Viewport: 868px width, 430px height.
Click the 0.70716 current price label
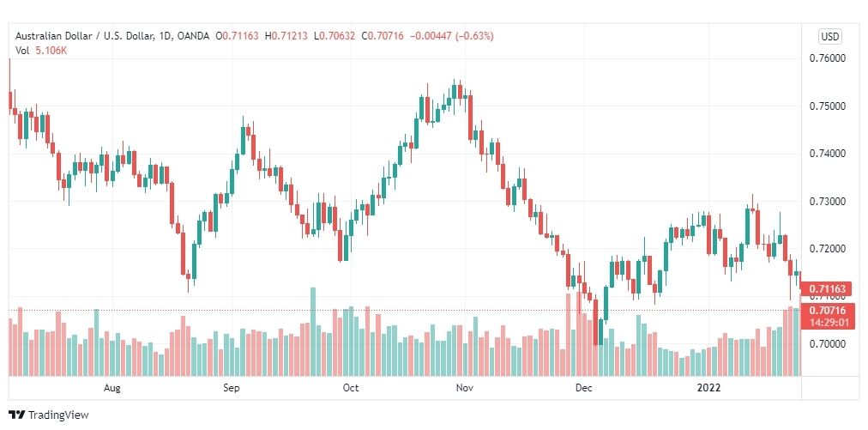click(828, 311)
